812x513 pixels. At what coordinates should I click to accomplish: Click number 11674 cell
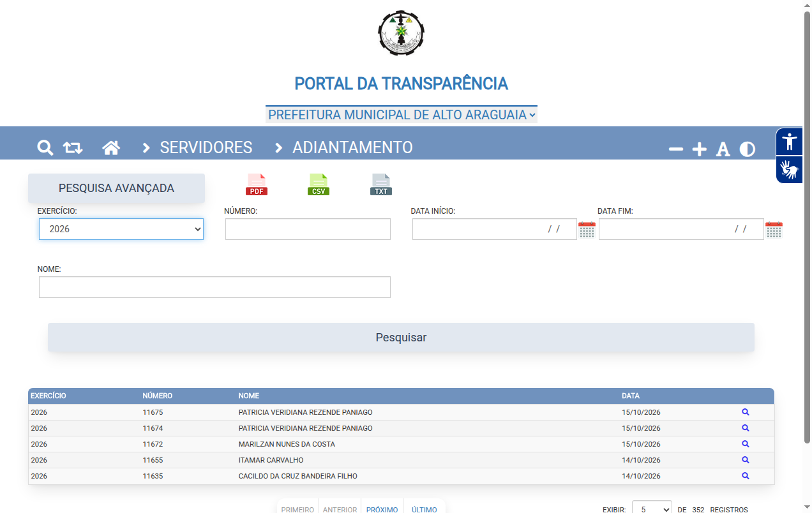coord(153,428)
